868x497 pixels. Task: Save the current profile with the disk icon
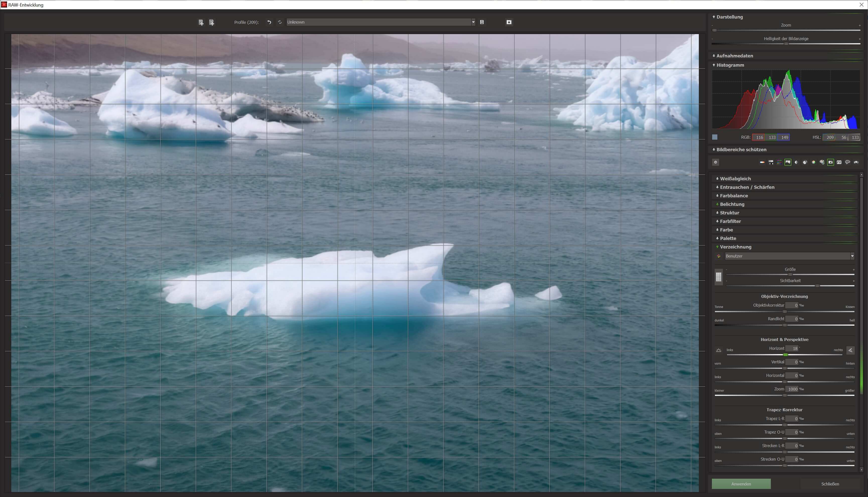(482, 22)
